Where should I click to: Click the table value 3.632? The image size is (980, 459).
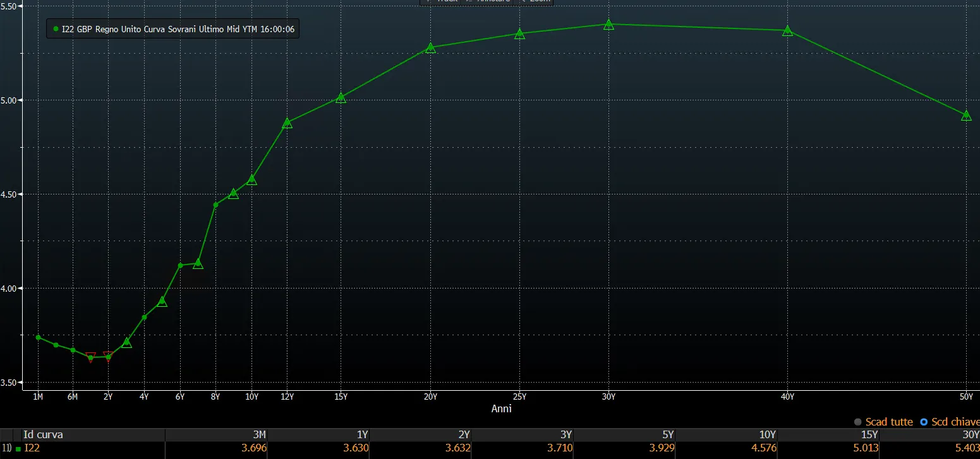coord(458,448)
